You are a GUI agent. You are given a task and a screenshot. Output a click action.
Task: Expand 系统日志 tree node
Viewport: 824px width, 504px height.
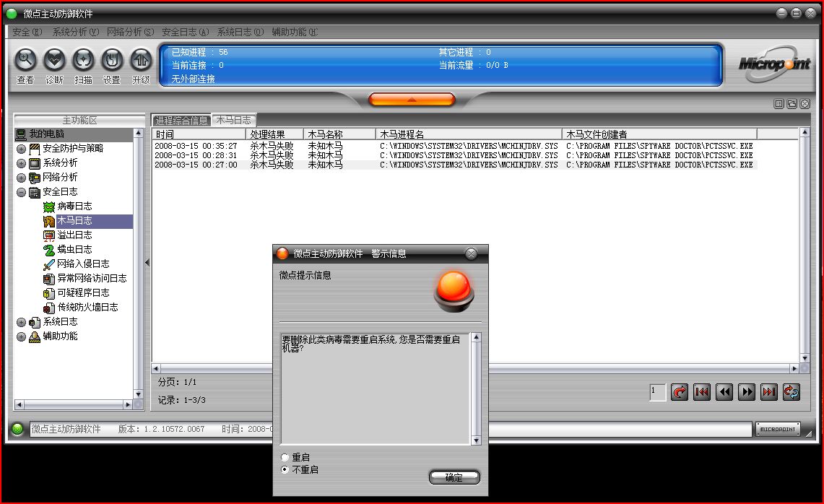pyautogui.click(x=21, y=322)
